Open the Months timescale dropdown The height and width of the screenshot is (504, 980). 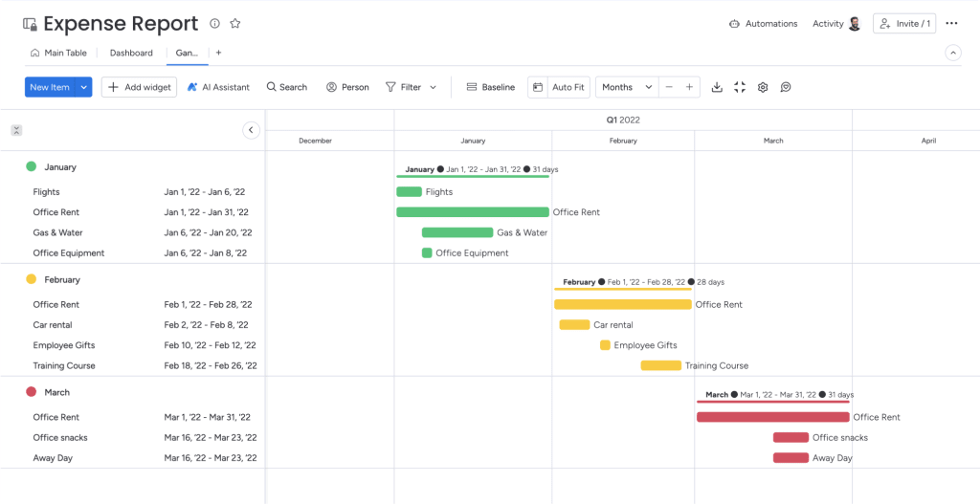pyautogui.click(x=627, y=87)
